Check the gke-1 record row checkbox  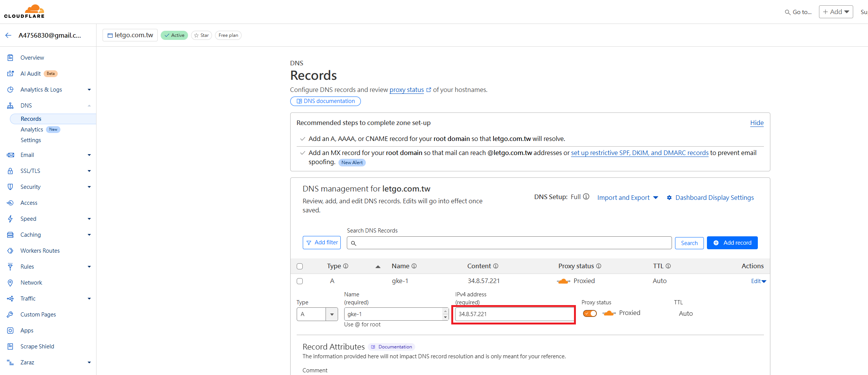click(300, 281)
